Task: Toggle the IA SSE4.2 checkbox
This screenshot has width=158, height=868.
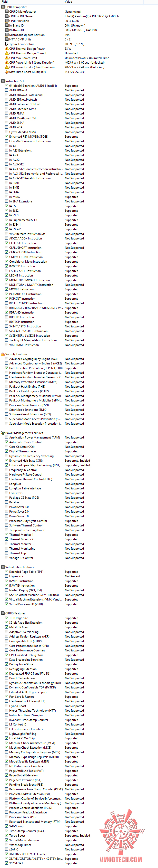Action: (7, 229)
